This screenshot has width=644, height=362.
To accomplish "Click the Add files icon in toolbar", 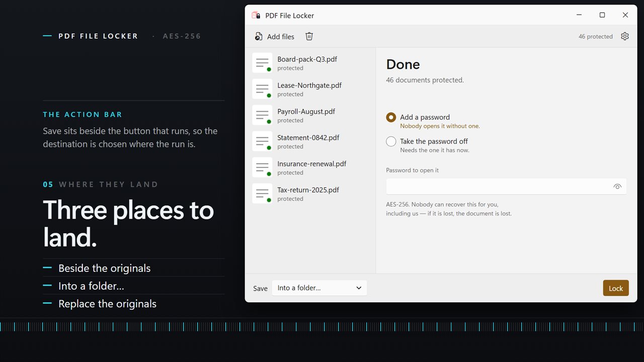I will [x=259, y=36].
